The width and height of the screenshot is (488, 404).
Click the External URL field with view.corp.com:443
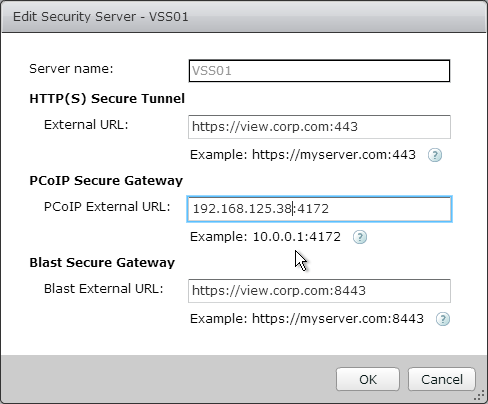pos(319,127)
